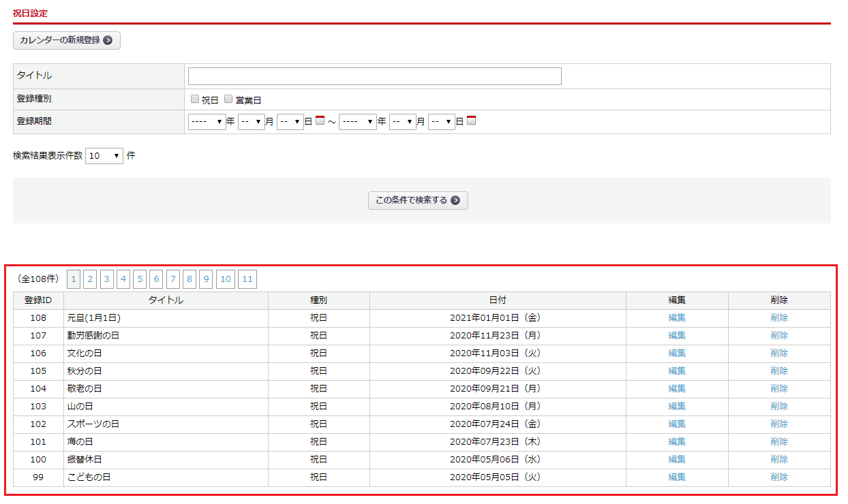Expand the start year dropdown
Screen dimensions: 848x504
(207, 122)
